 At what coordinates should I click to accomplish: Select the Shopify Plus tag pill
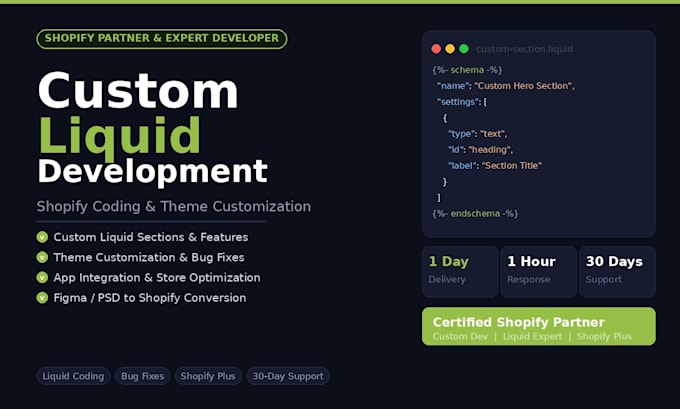click(x=208, y=376)
